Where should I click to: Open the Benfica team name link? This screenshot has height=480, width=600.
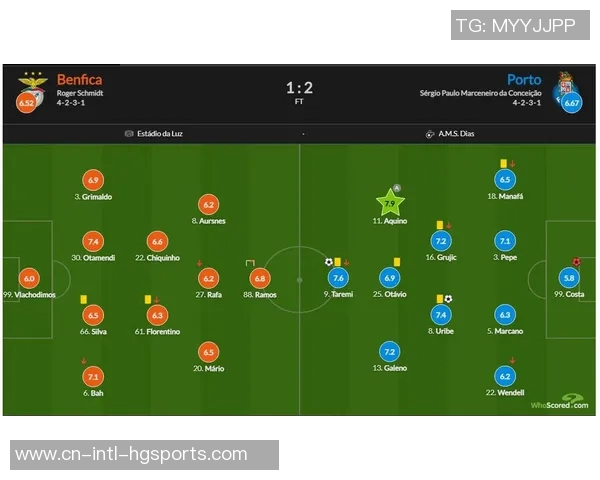coord(79,79)
